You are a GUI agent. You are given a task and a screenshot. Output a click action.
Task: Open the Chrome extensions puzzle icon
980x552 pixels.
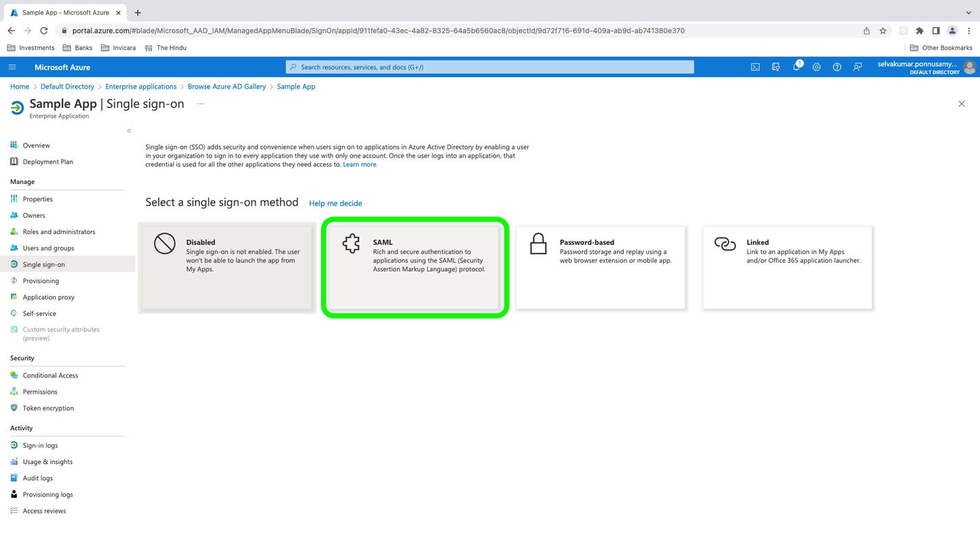click(x=919, y=30)
